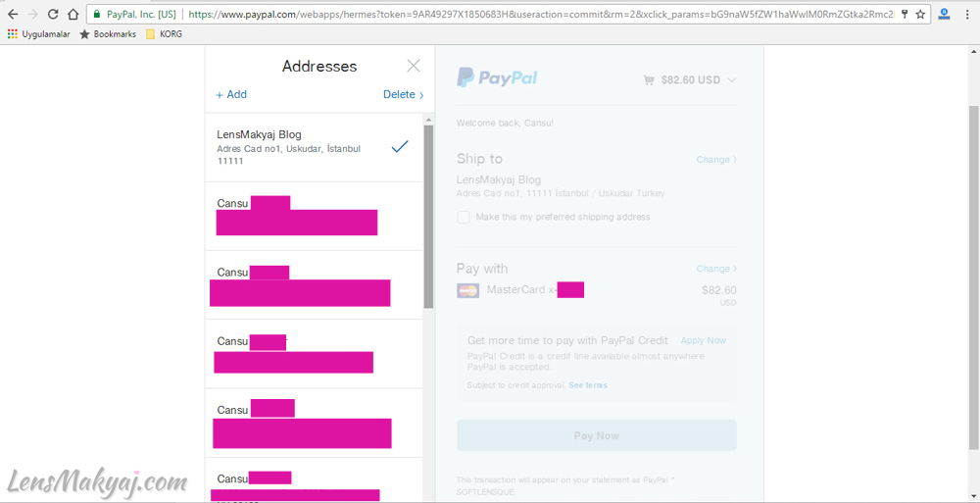Open the browser home page

73,14
